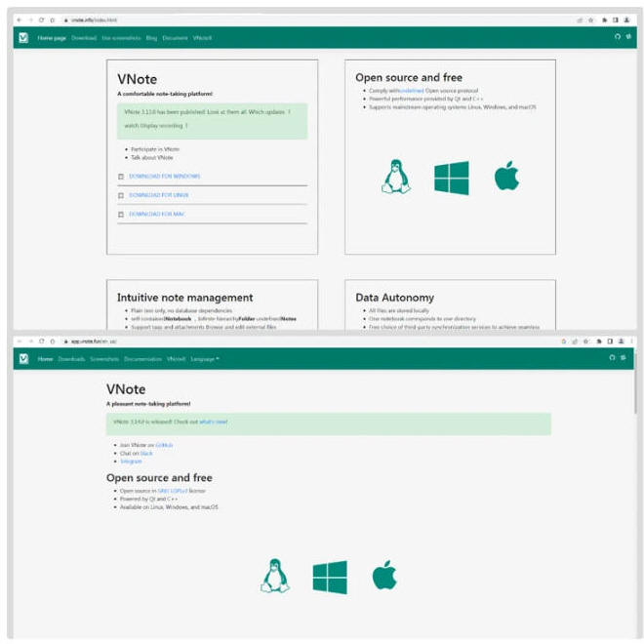Click the VNote logo in the bottom window navbar

coord(23,358)
